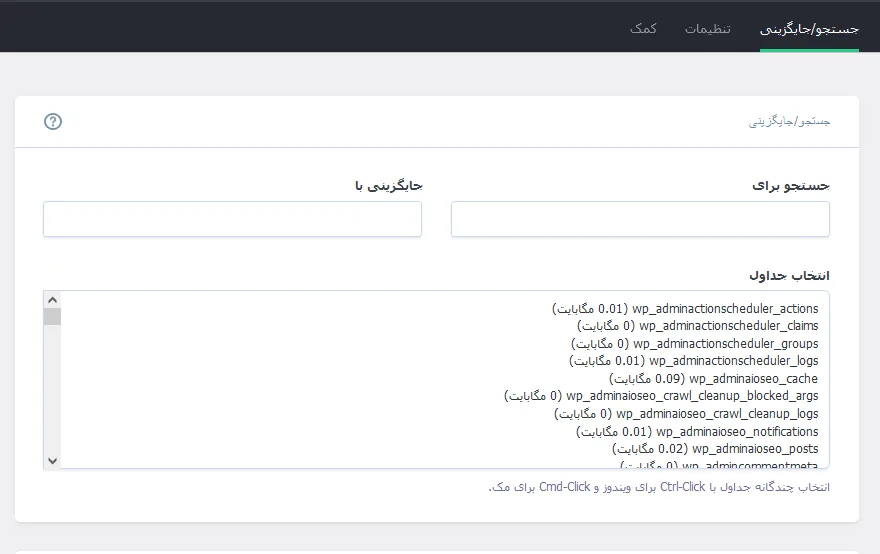Select table wp_adminaioseo_cache
The height and width of the screenshot is (554, 880).
click(x=713, y=379)
